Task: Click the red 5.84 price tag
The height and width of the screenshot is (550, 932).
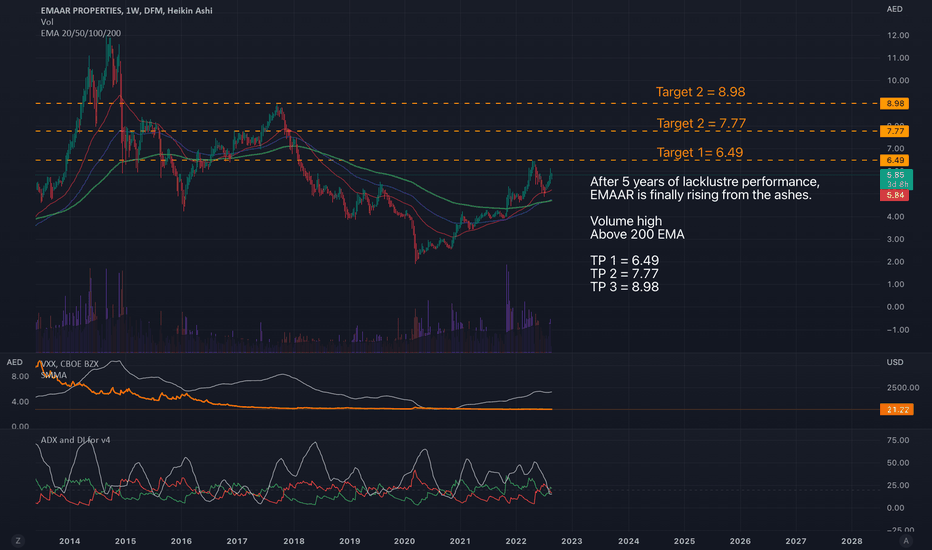Action: [895, 195]
